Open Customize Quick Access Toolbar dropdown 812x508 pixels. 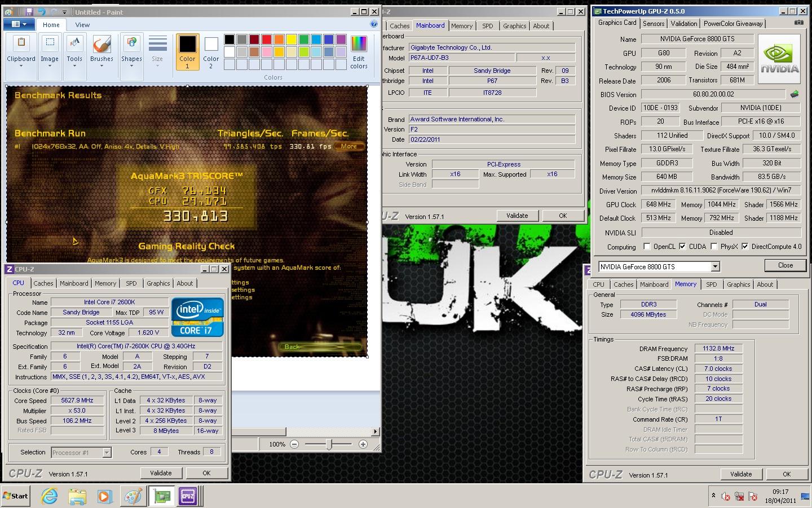point(64,12)
